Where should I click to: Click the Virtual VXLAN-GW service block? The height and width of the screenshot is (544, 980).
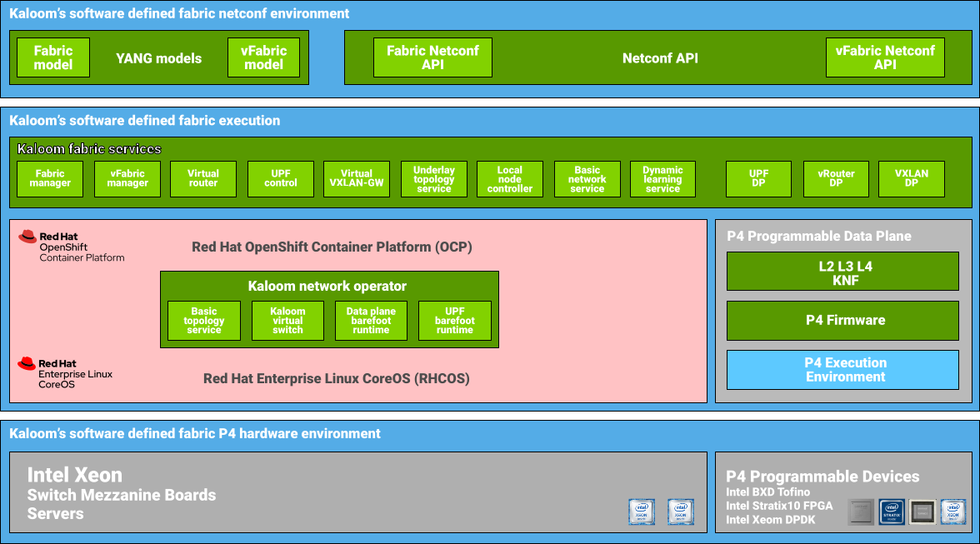357,179
